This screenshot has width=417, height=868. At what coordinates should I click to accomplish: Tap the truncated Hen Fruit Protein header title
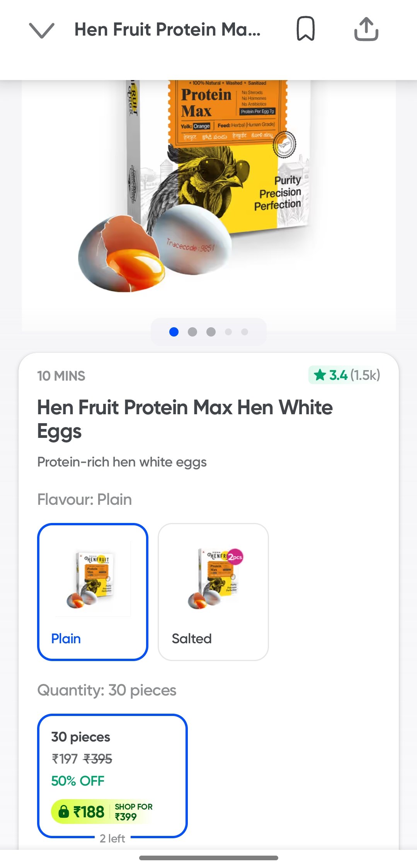coord(167,30)
